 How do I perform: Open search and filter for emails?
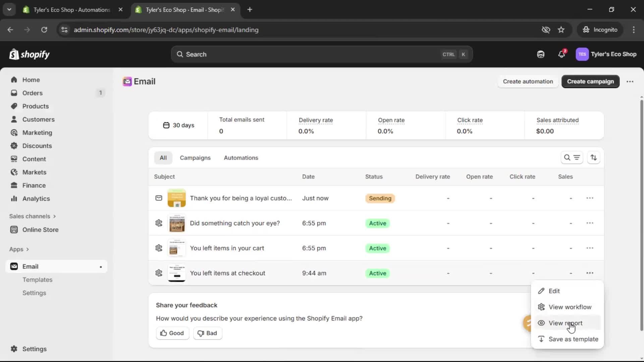(572, 158)
